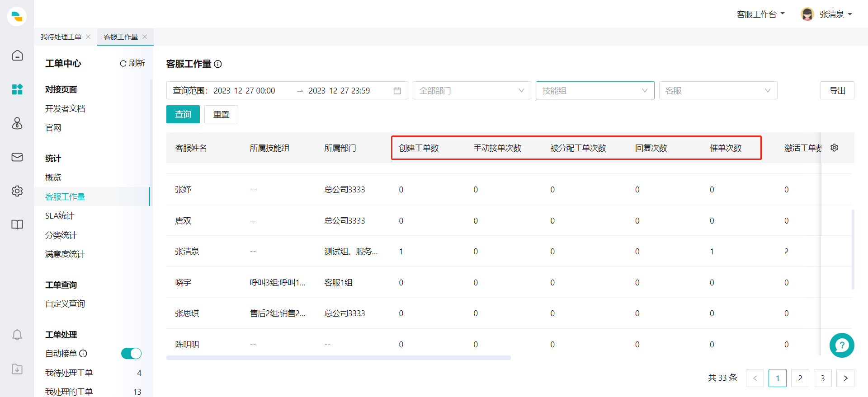Expand the 客服工作台 menu at top
868x397 pixels.
761,14
